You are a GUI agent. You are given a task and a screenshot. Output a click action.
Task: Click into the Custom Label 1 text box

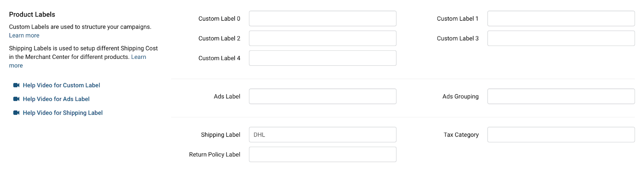[561, 19]
